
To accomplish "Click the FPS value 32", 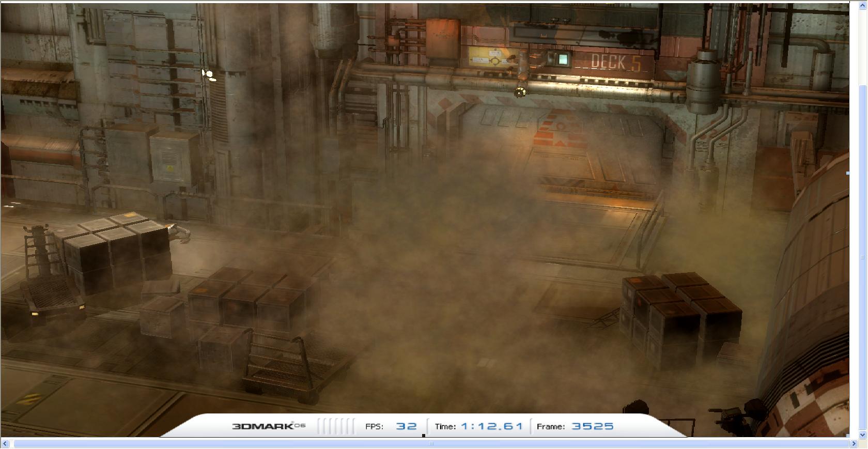I will pos(407,426).
